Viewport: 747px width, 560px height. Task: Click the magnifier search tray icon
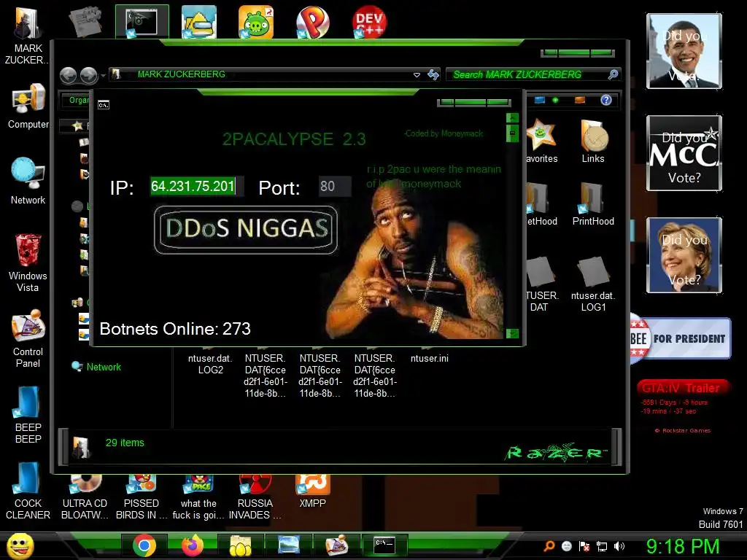(x=549, y=546)
